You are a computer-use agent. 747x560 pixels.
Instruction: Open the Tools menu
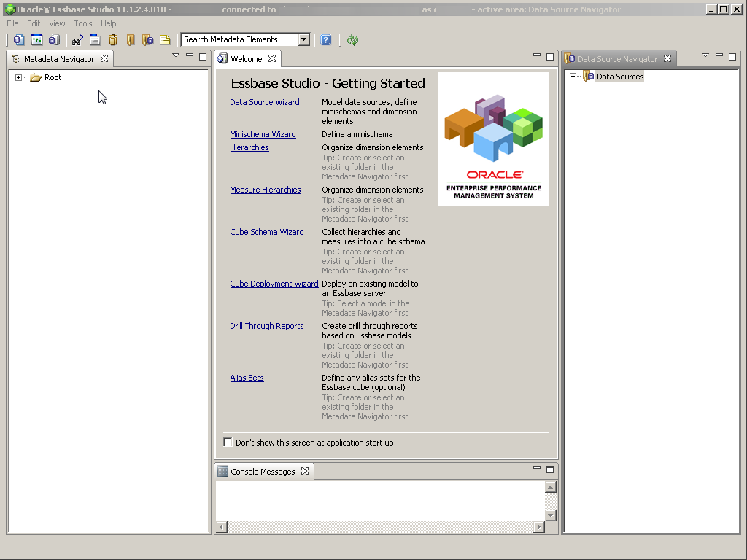coord(82,23)
